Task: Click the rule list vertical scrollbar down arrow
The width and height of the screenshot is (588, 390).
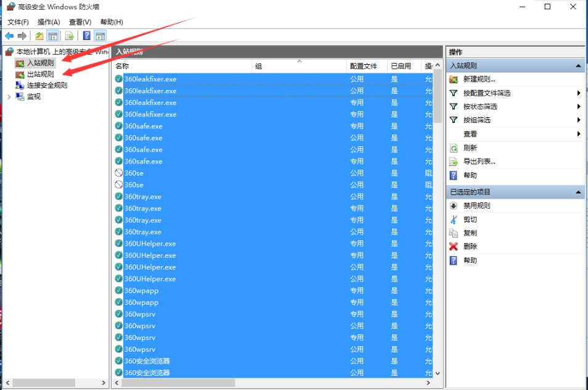Action: tap(438, 373)
